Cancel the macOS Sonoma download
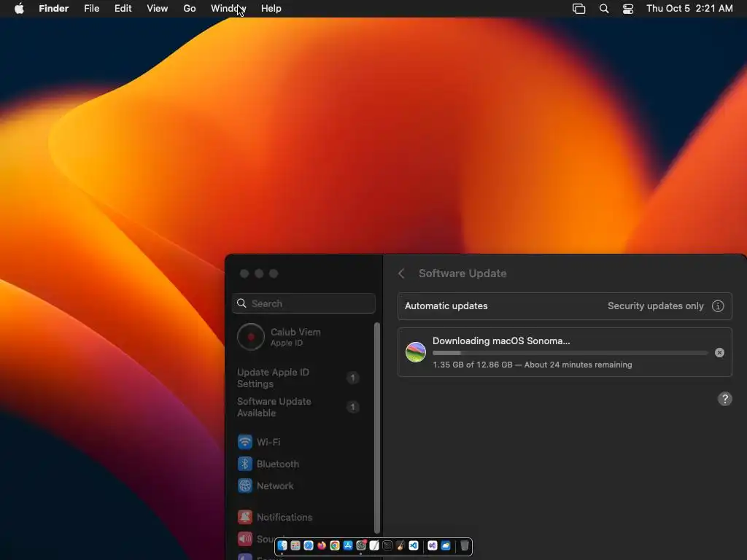This screenshot has height=560, width=747. pos(719,352)
